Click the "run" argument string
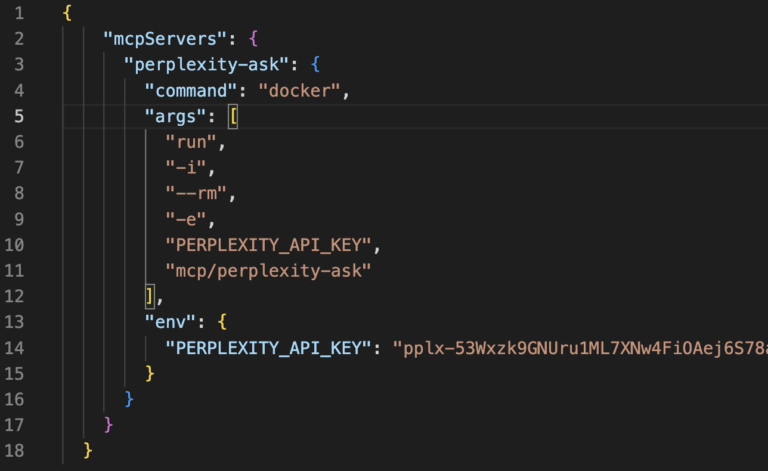 (x=194, y=142)
